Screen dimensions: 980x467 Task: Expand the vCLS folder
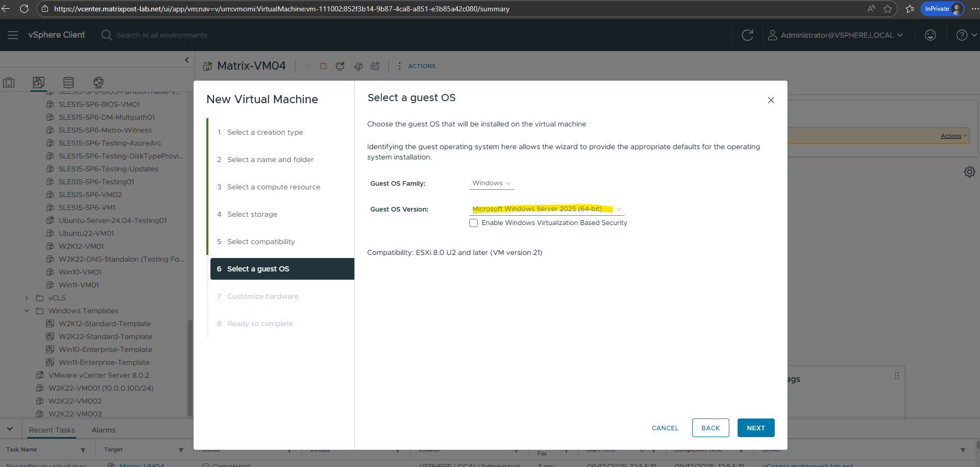click(x=27, y=298)
